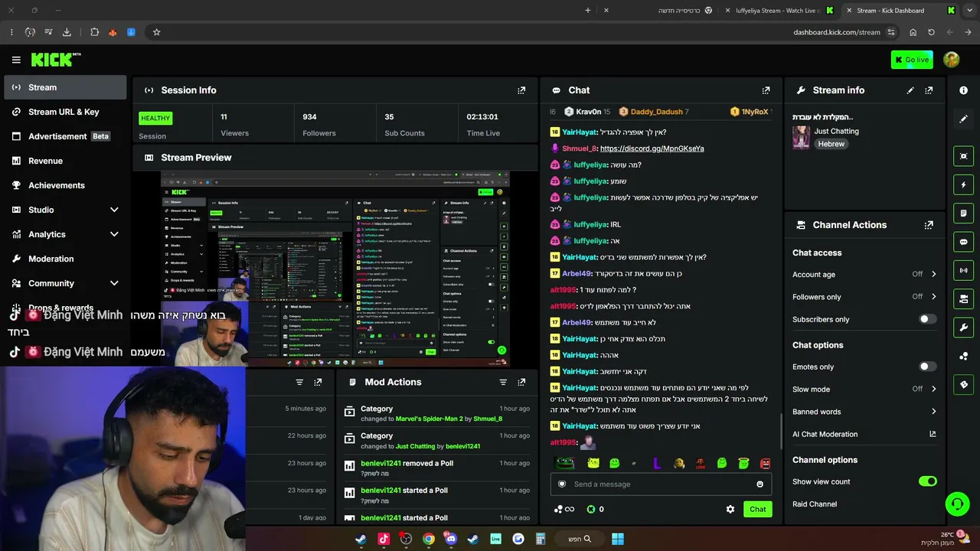Open OBS Studio from the taskbar
Image resolution: width=980 pixels, height=551 pixels.
(x=406, y=539)
